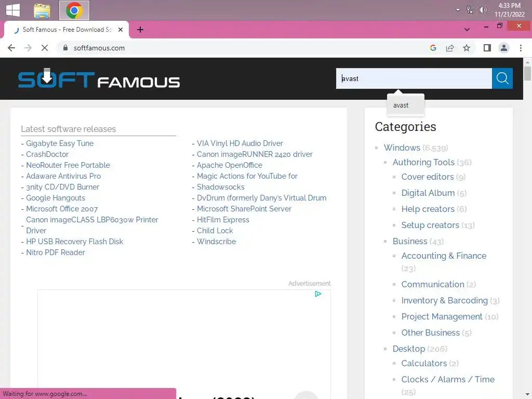Screen dimensions: 532x399
Task: Bookmark this tab with the star
Action: click(467, 48)
